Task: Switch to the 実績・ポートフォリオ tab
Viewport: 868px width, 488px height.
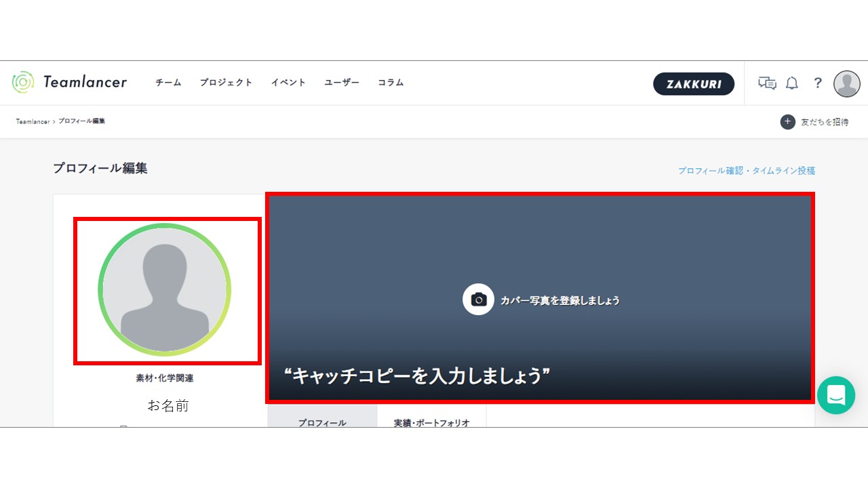Action: tap(431, 422)
